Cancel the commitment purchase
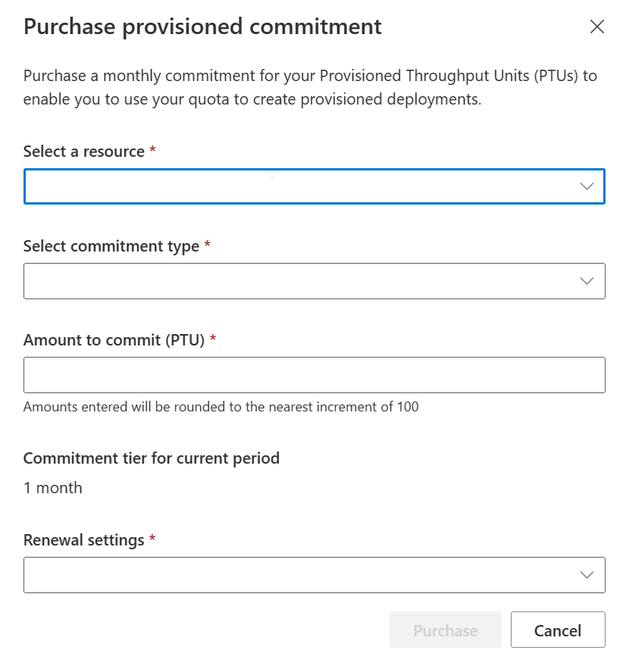Screen dimensions: 626x672 click(x=558, y=630)
